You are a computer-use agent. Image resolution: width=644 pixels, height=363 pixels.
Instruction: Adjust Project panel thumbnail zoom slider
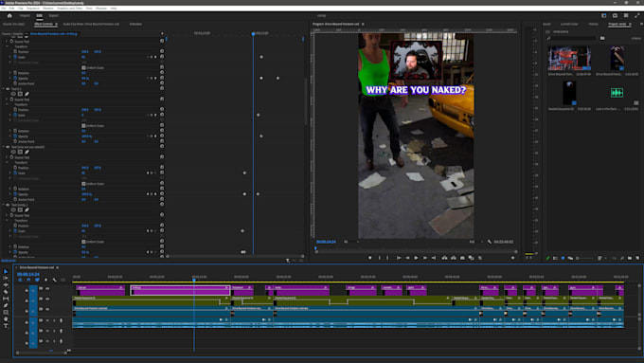[x=585, y=258]
